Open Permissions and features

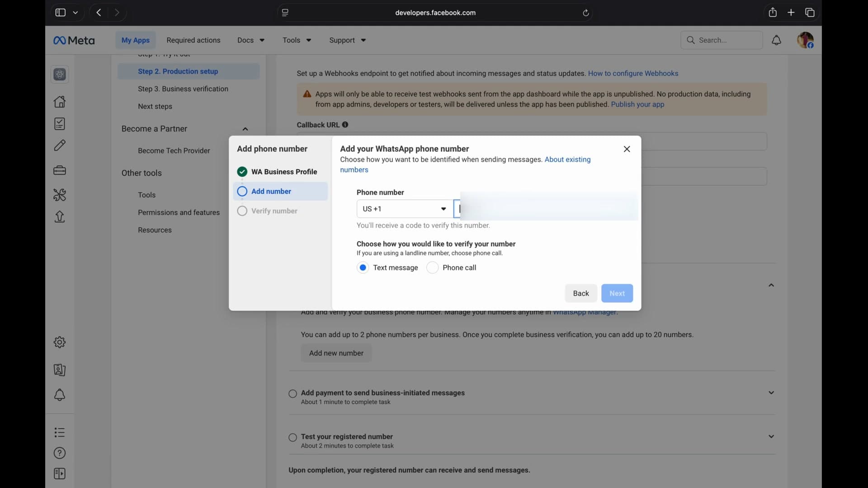[x=179, y=213]
